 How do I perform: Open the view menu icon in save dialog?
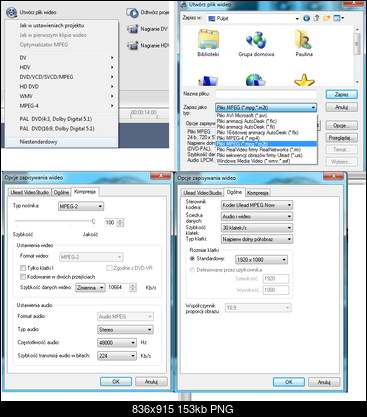[338, 18]
